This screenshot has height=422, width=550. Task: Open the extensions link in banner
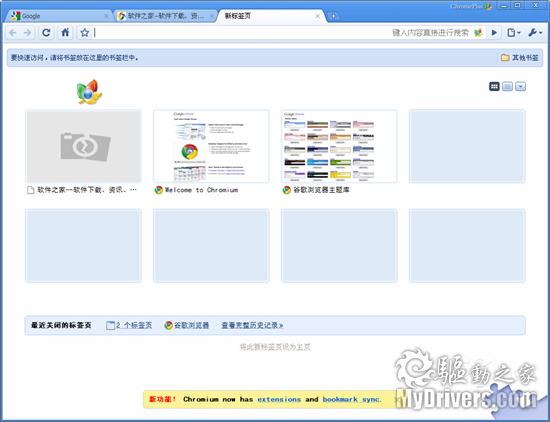click(279, 399)
